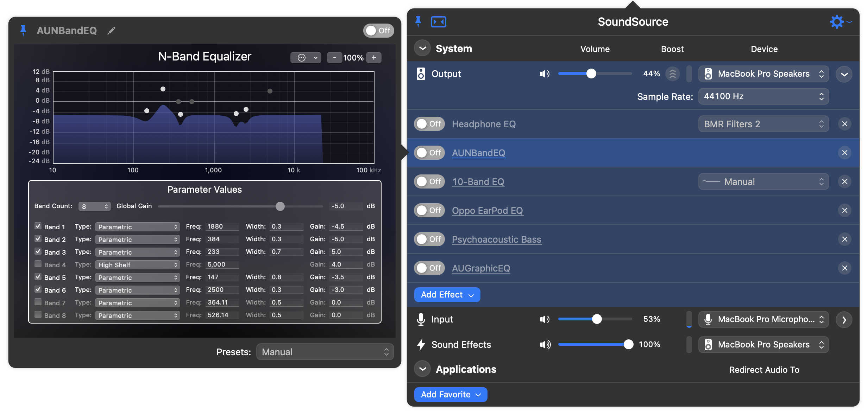Open the Sample Rate 44100 Hz dropdown
The width and height of the screenshot is (868, 415).
[763, 96]
